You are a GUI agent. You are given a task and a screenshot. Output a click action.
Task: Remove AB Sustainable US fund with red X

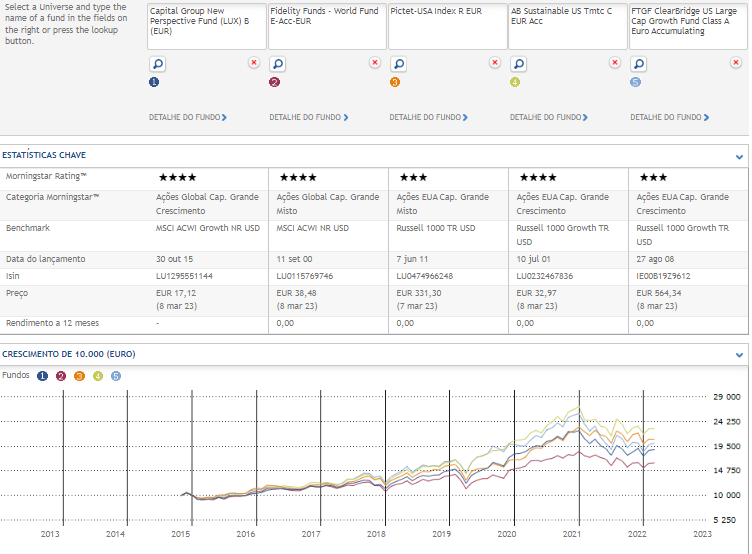614,62
